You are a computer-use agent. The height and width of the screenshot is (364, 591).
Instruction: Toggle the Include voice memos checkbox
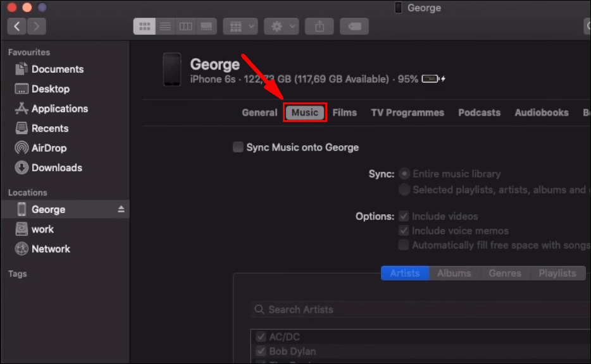[404, 231]
